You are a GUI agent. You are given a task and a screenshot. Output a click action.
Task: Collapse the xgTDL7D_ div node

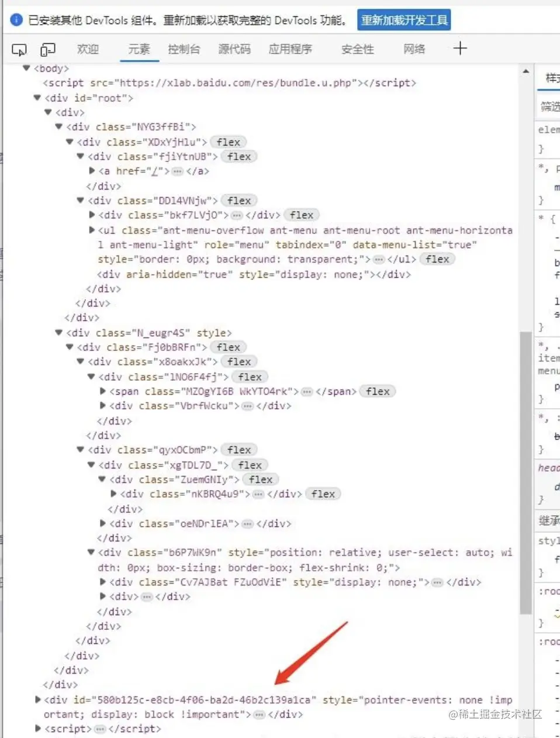[92, 465]
